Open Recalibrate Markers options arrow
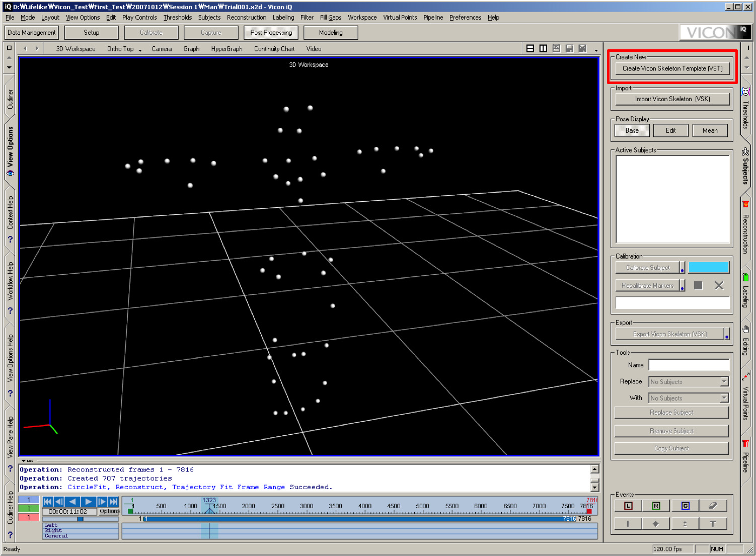The image size is (756, 556). pyautogui.click(x=683, y=285)
